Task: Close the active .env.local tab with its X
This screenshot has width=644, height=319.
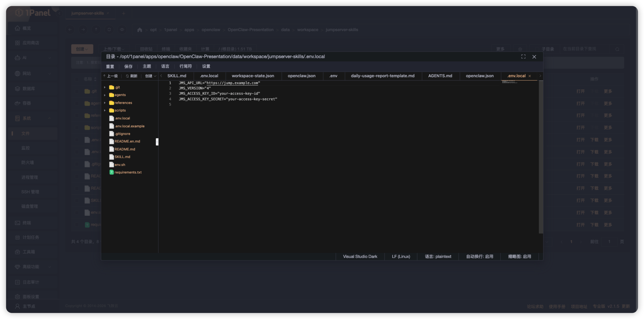Action: pyautogui.click(x=530, y=76)
